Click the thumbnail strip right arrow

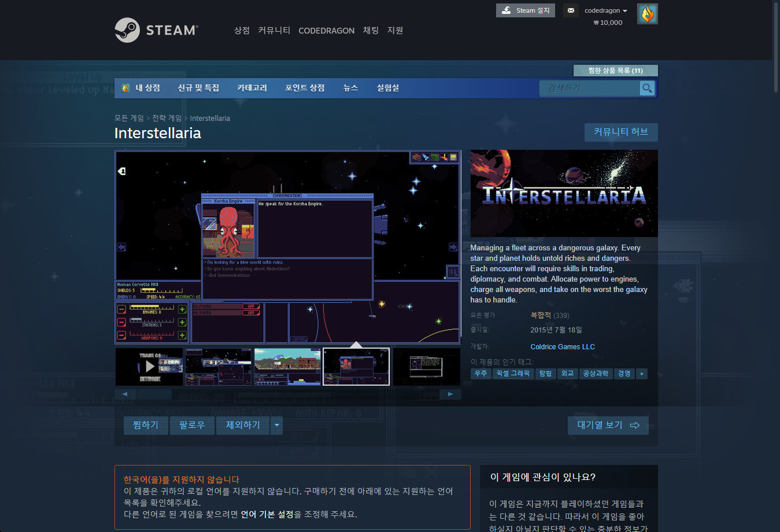point(450,394)
